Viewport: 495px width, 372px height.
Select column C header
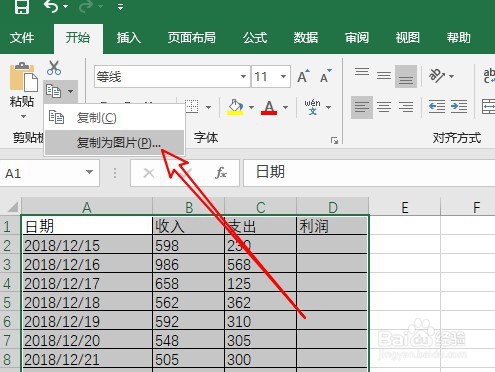pyautogui.click(x=261, y=207)
